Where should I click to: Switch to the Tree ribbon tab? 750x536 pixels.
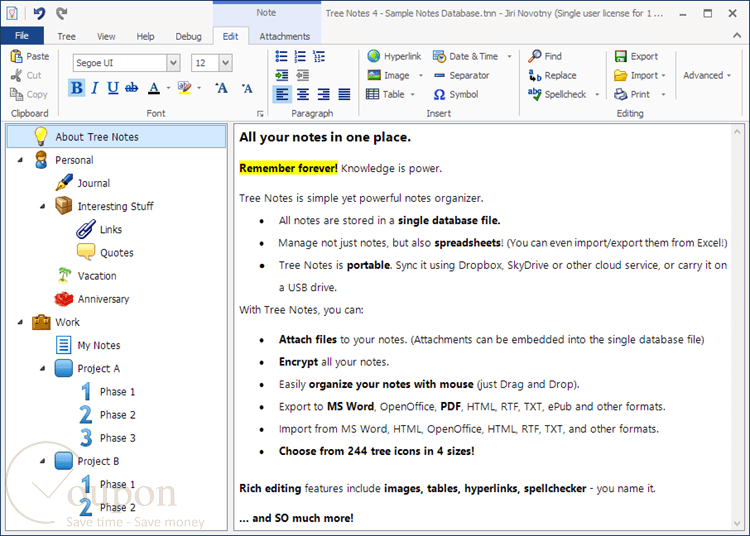click(x=66, y=36)
